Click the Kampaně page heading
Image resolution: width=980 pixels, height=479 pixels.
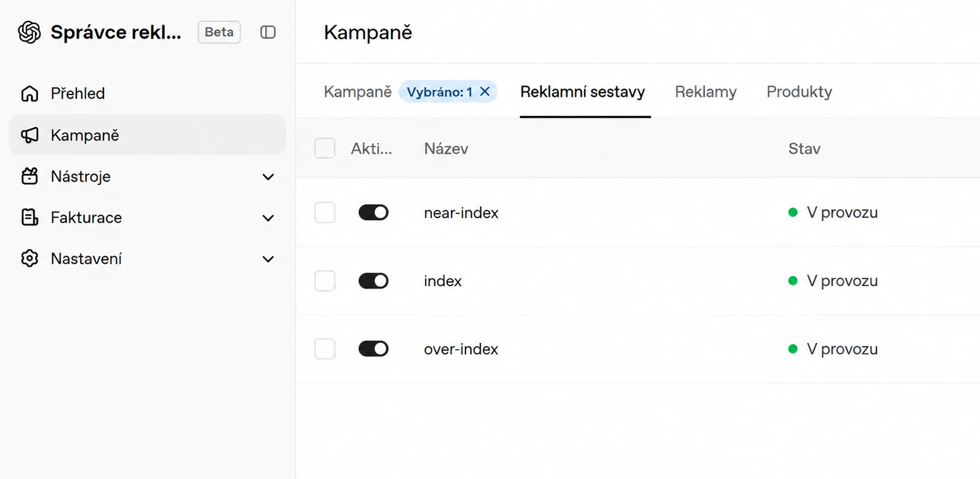[x=368, y=32]
